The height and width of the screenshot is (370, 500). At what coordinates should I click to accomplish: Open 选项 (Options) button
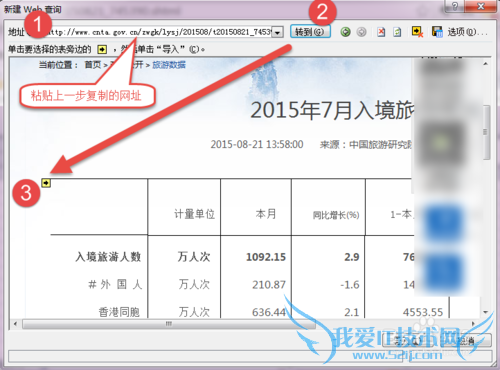[x=467, y=32]
